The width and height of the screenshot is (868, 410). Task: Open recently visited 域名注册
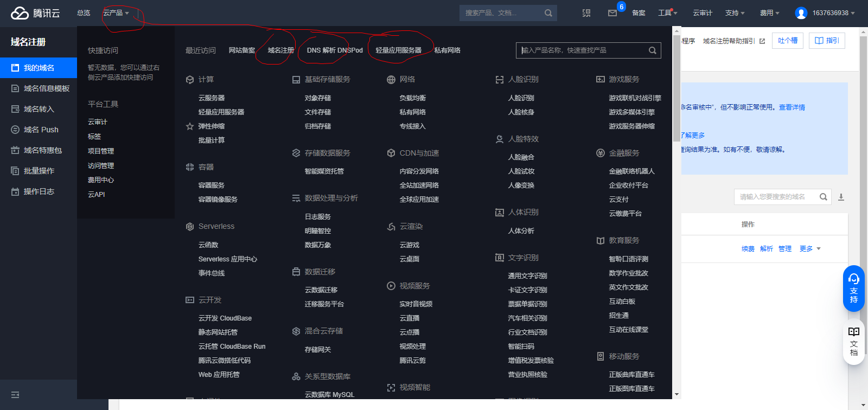tap(281, 50)
